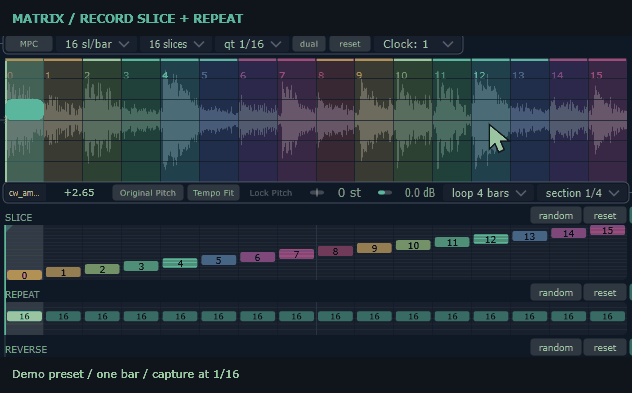Viewport: 632px width, 393px height.
Task: Click the REPEAT lane label
Action: pyautogui.click(x=22, y=295)
